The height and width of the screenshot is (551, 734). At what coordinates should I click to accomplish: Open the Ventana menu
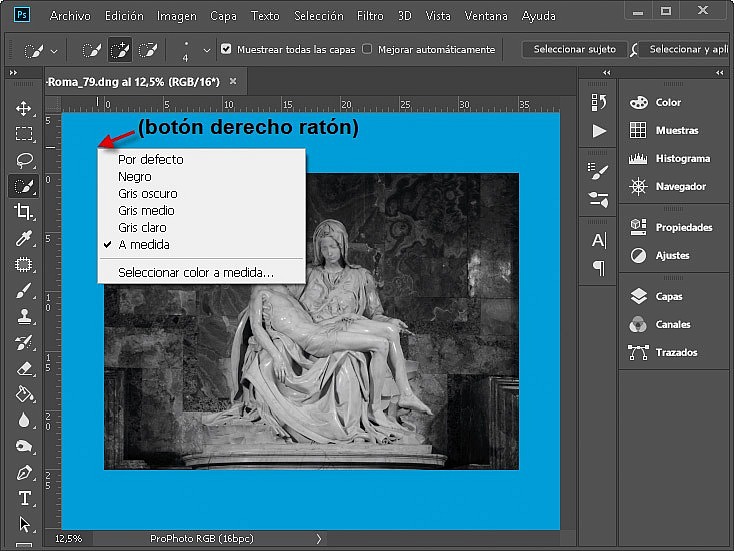pos(486,16)
